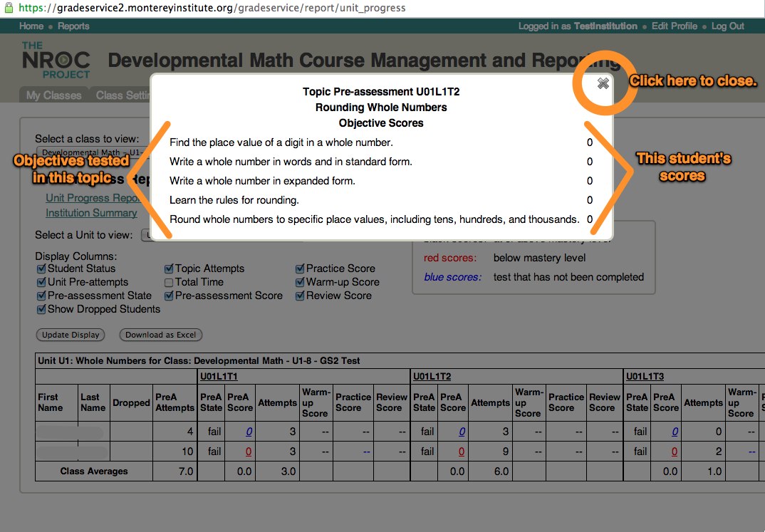Viewport: 765px width, 532px height.
Task: Click the browser address bar URL
Action: (x=212, y=8)
